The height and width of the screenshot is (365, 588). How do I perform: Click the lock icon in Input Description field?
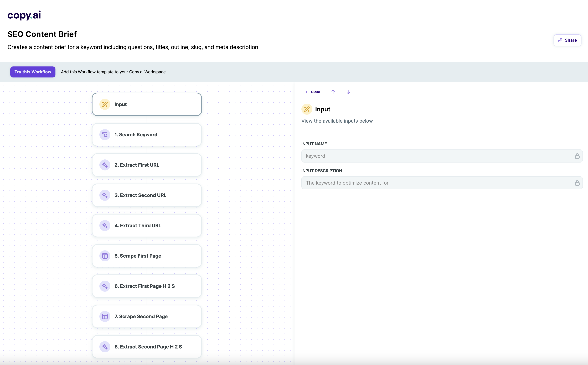coord(577,183)
